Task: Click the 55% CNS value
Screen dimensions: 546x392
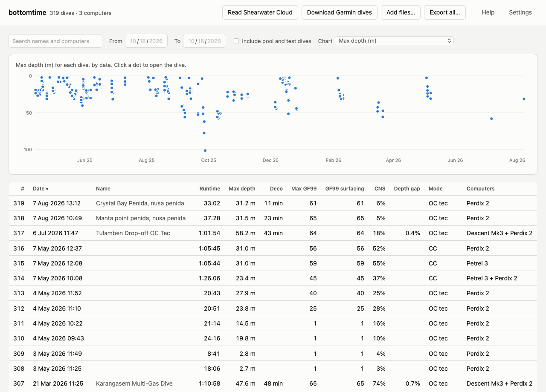Action: tap(380, 263)
